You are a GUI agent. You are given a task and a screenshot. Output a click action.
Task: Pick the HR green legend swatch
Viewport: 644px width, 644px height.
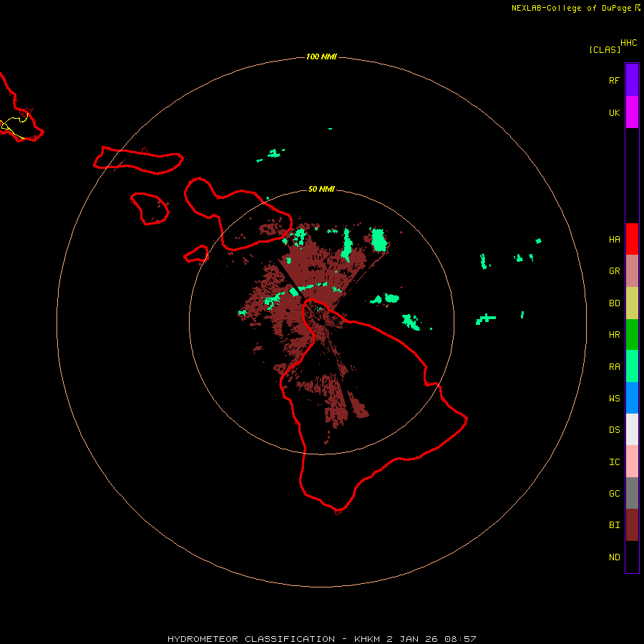[632, 335]
